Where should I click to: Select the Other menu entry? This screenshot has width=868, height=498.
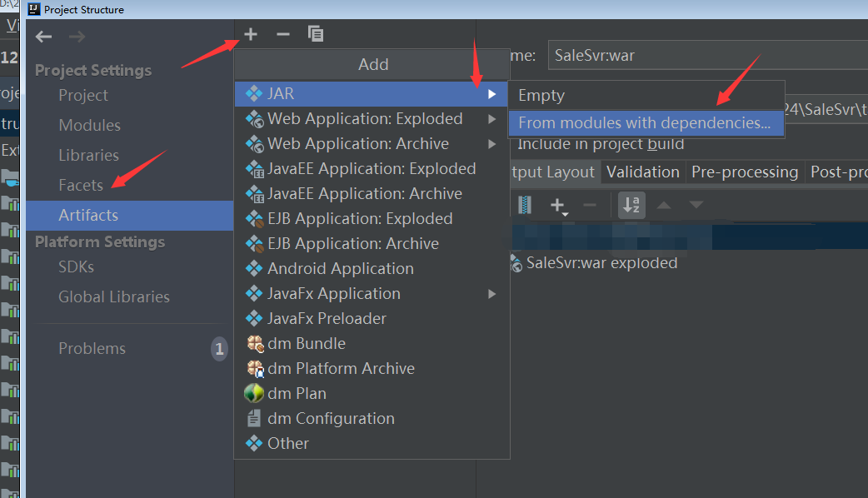[x=372, y=443]
